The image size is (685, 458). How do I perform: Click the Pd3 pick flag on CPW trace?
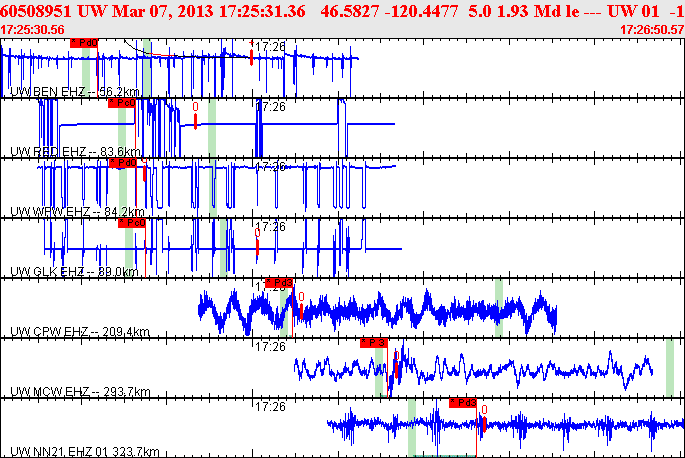pyautogui.click(x=279, y=283)
